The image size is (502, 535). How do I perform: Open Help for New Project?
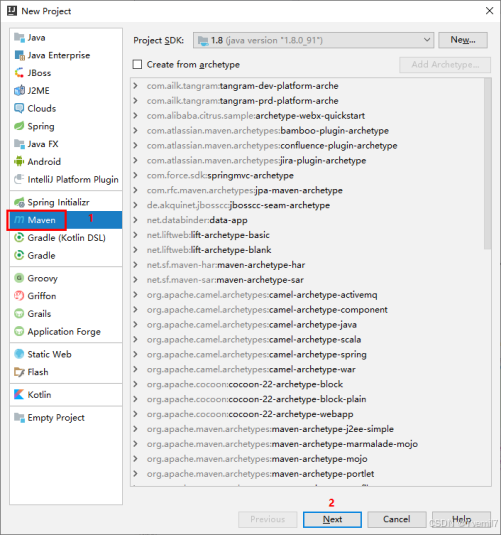461,519
